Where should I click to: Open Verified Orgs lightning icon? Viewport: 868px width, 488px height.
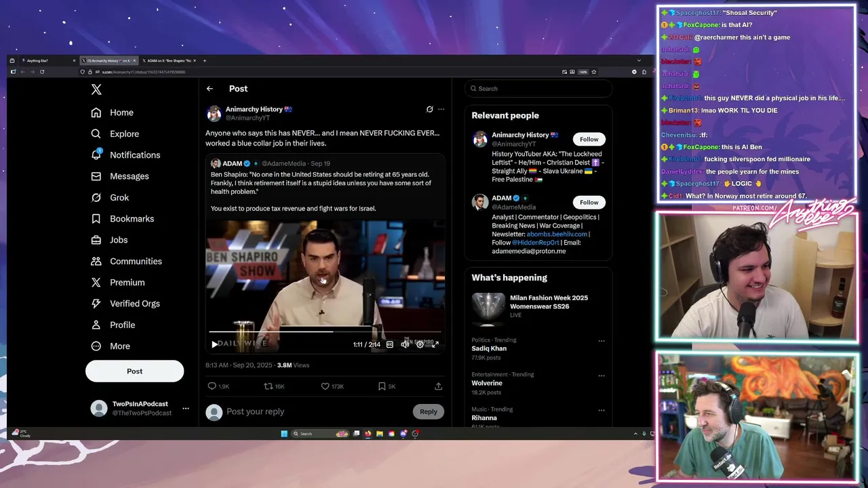click(x=96, y=304)
